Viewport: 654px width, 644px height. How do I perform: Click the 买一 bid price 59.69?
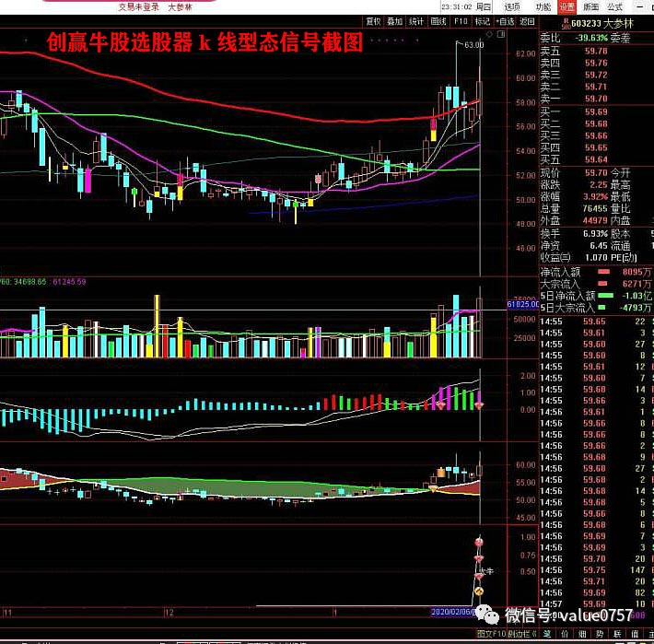coord(596,111)
